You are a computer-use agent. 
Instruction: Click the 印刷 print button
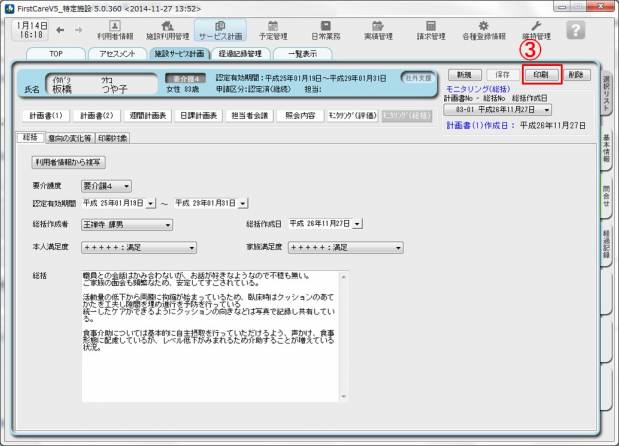tap(541, 75)
